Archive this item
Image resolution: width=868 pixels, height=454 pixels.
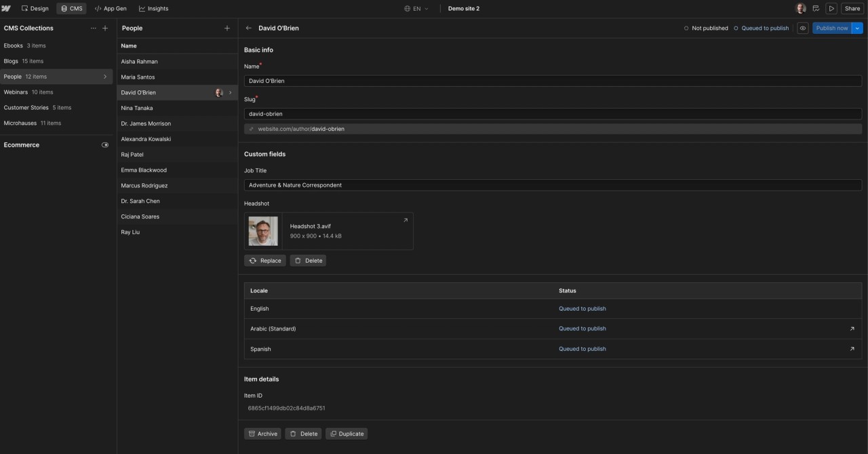coord(262,434)
